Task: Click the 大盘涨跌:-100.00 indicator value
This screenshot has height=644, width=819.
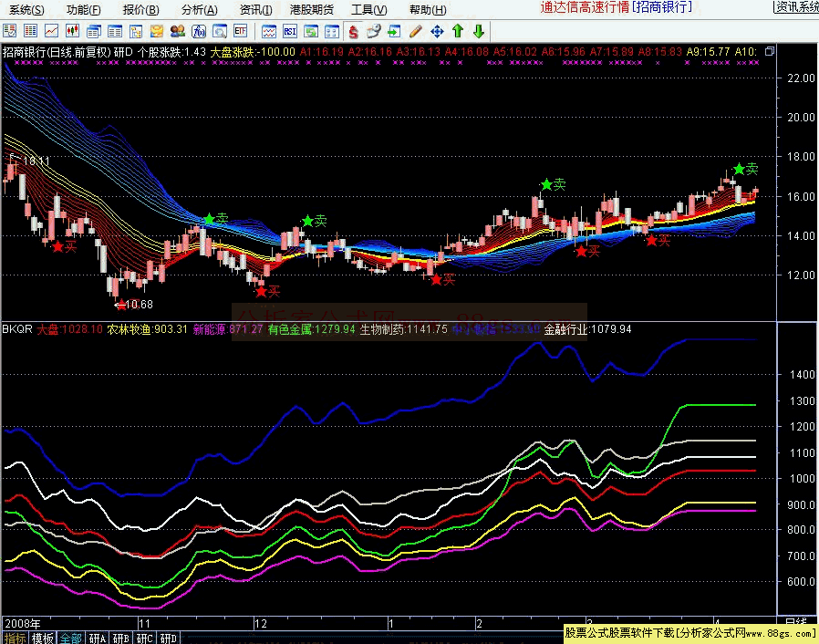Action: coord(253,52)
